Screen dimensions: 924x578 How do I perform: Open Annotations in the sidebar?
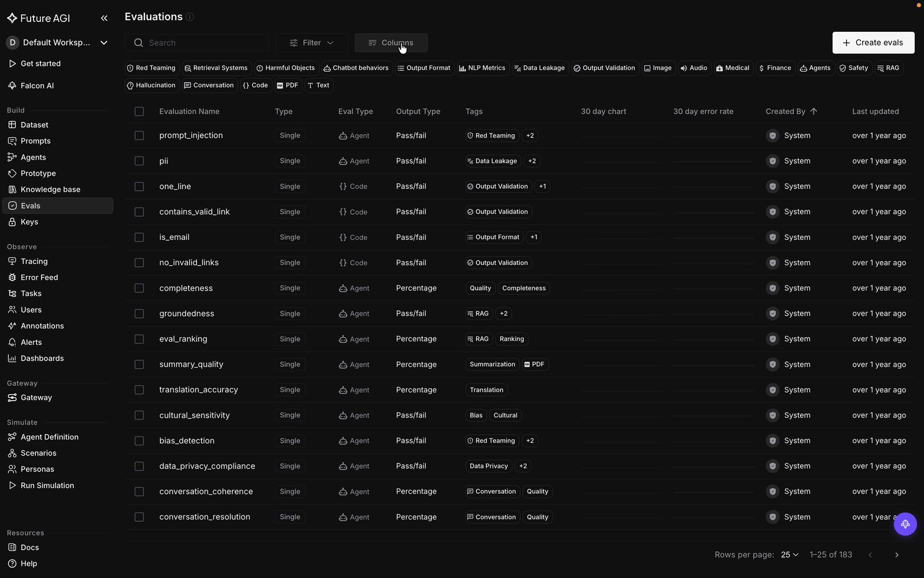coord(58,326)
